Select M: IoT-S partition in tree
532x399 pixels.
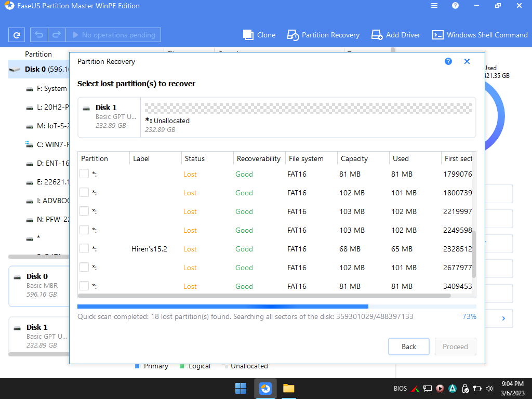coord(47,126)
